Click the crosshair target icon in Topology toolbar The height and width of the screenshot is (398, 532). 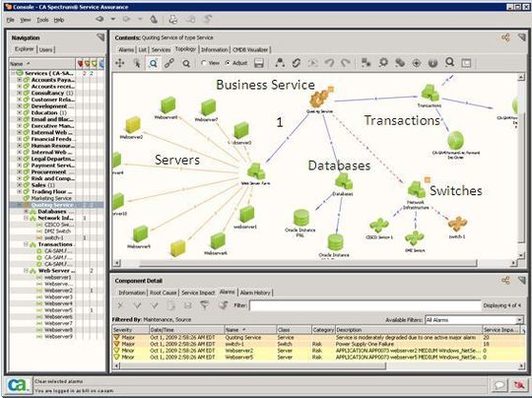[417, 63]
